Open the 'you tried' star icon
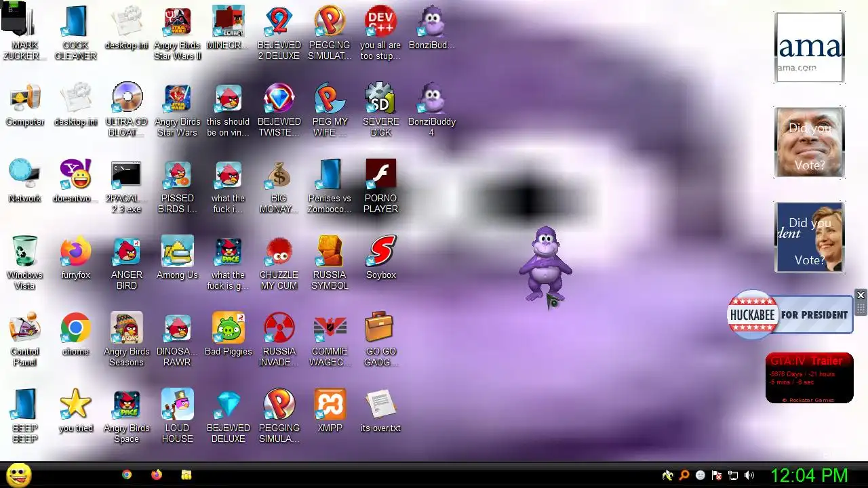Image resolution: width=868 pixels, height=488 pixels. (x=75, y=410)
